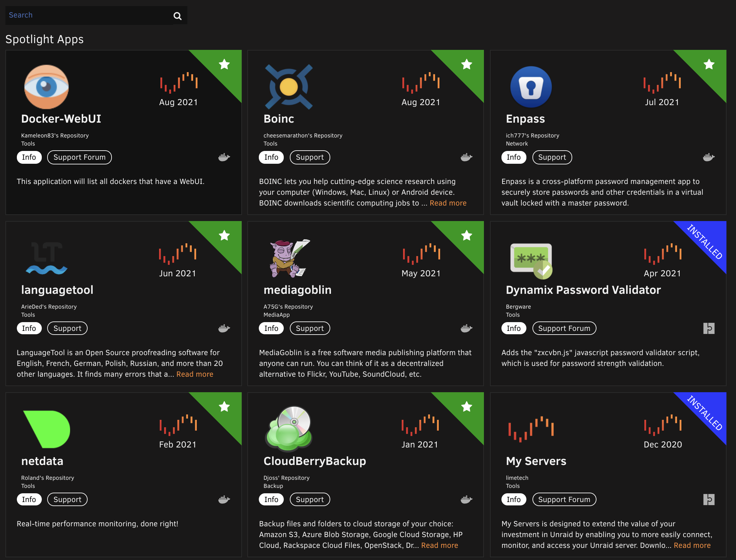Image resolution: width=736 pixels, height=560 pixels.
Task: Click the Boinc app logo
Action: [x=289, y=87]
